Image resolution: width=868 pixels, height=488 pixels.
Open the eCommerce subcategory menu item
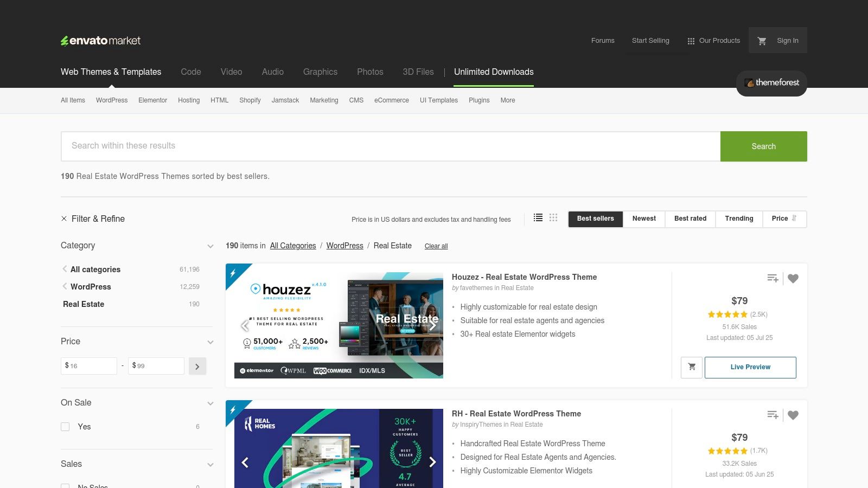click(392, 100)
